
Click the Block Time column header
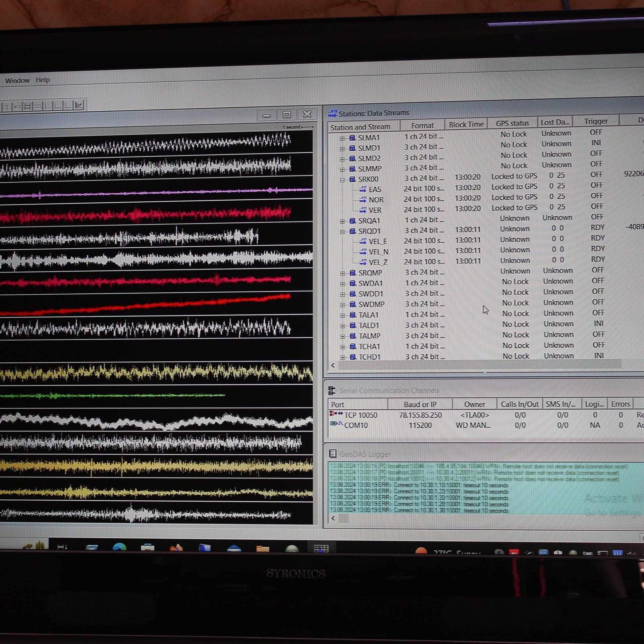click(x=466, y=124)
